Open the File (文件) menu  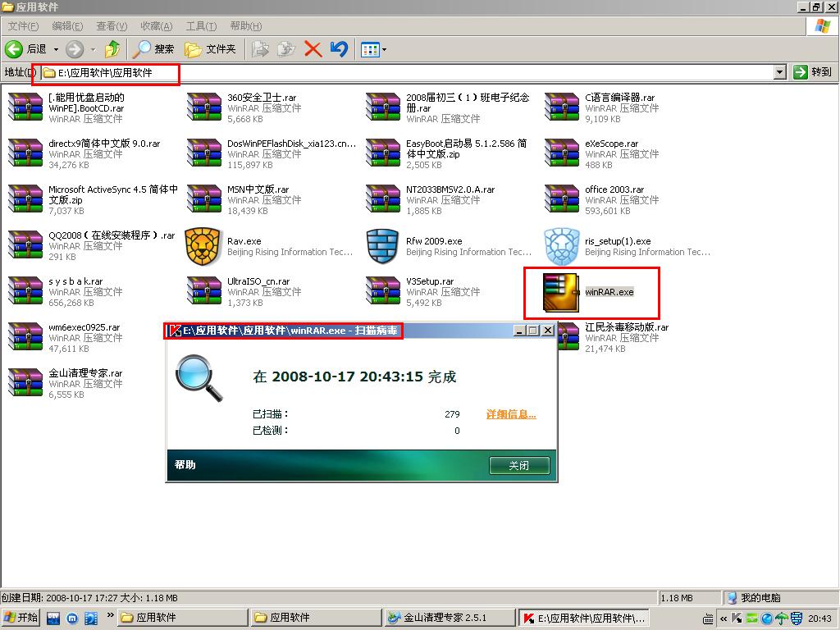(x=23, y=25)
